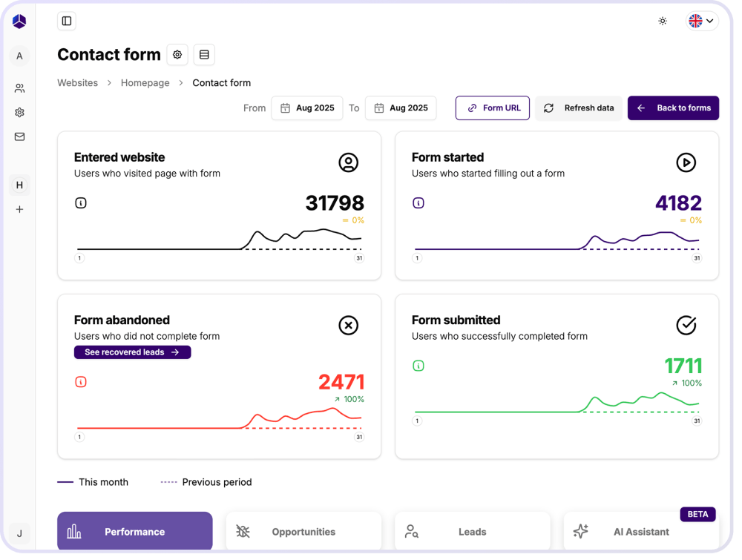Screen dimensions: 742x560
Task: Click the Refresh data button
Action: click(x=579, y=108)
